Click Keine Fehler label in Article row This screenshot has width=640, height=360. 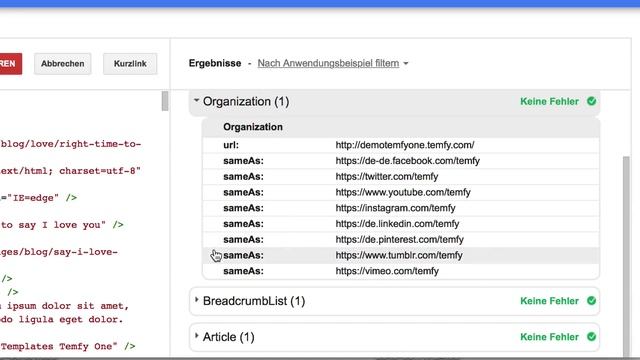tap(549, 337)
